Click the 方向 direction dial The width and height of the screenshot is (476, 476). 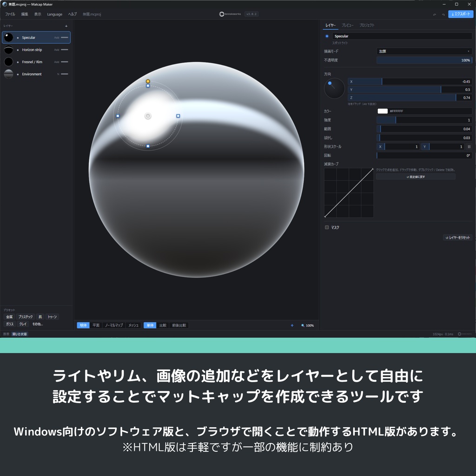pos(334,88)
